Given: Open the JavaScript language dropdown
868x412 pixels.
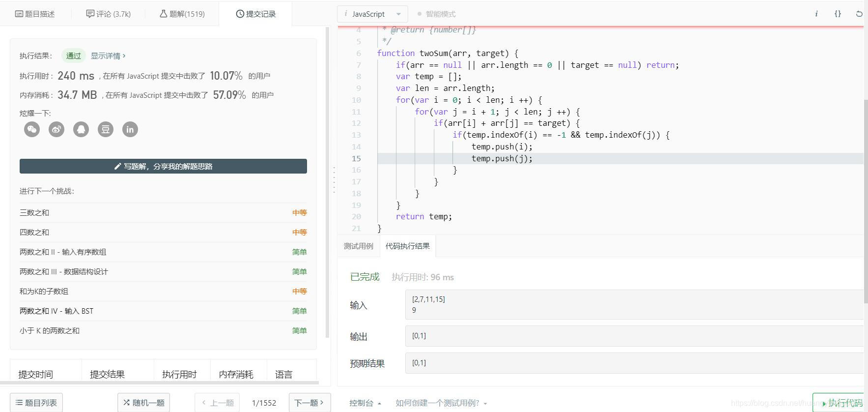Looking at the screenshot, I should point(372,14).
